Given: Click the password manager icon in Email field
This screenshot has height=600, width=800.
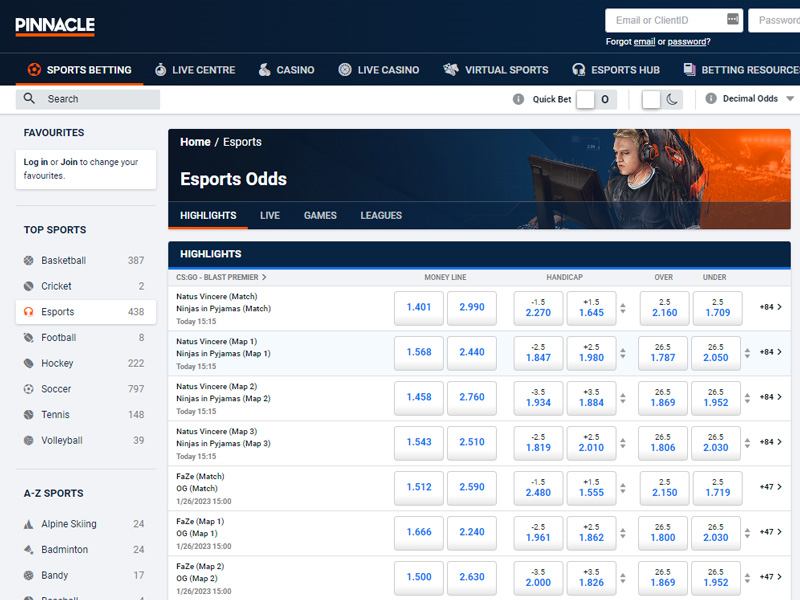Looking at the screenshot, I should click(733, 19).
